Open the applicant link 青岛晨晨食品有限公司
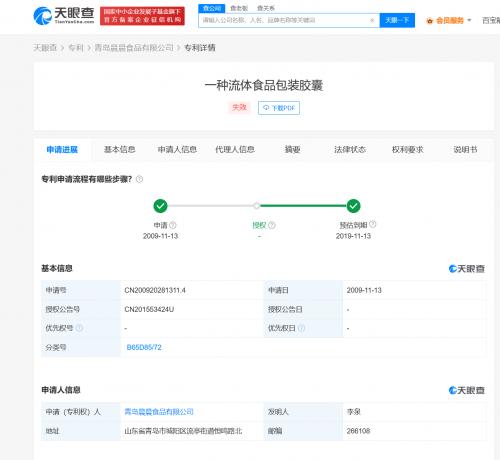Viewport: 500px width, 460px height. [x=159, y=412]
